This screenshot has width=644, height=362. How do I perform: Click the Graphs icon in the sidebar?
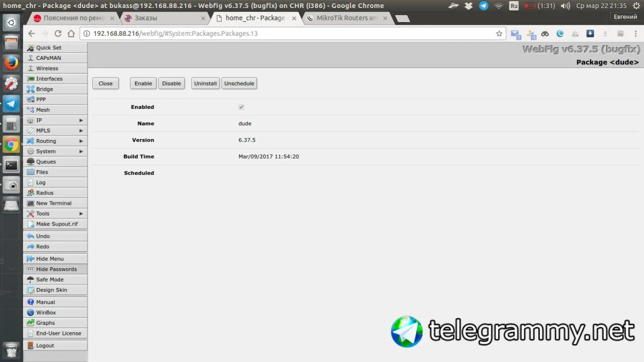31,323
